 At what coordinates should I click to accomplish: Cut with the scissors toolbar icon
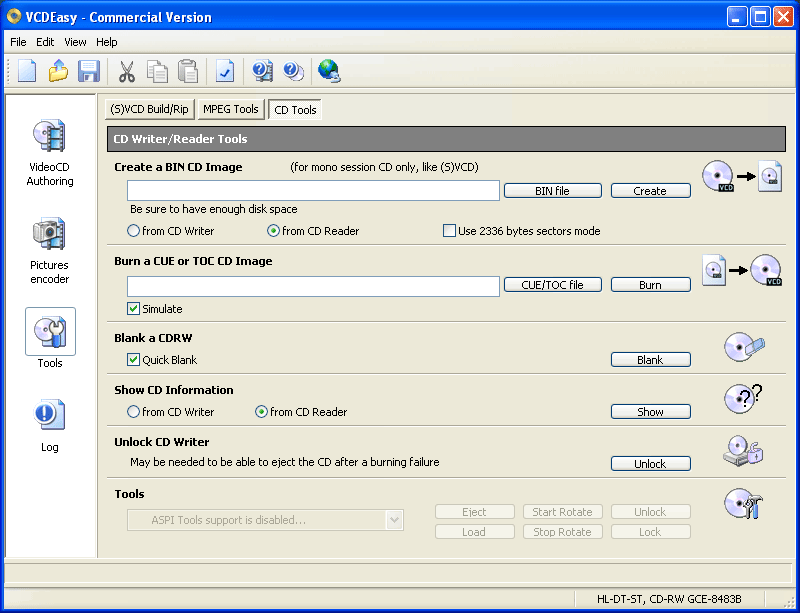(127, 71)
